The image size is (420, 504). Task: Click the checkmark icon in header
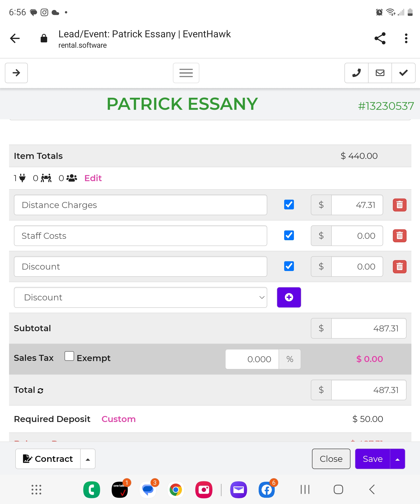pyautogui.click(x=403, y=73)
